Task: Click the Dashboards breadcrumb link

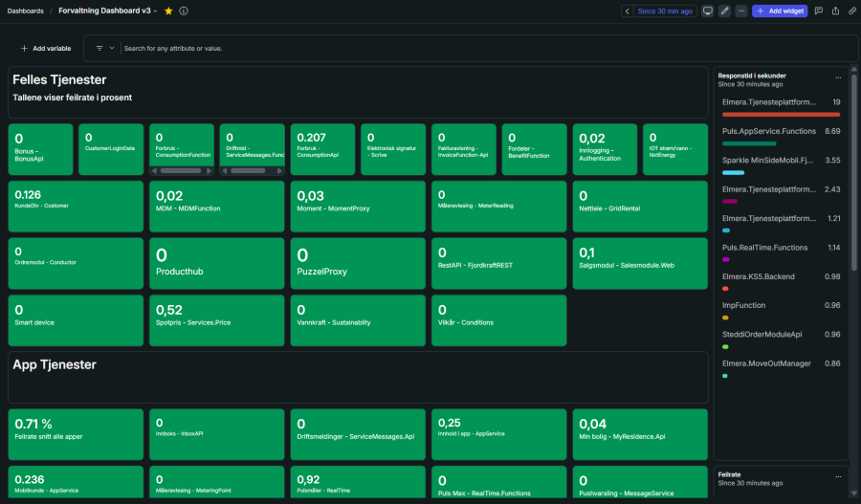Action: coord(25,11)
